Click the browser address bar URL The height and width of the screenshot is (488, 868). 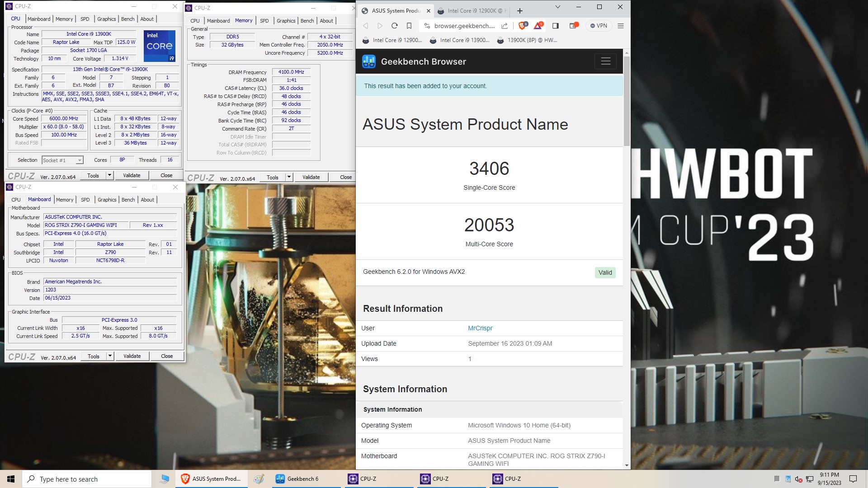click(464, 26)
